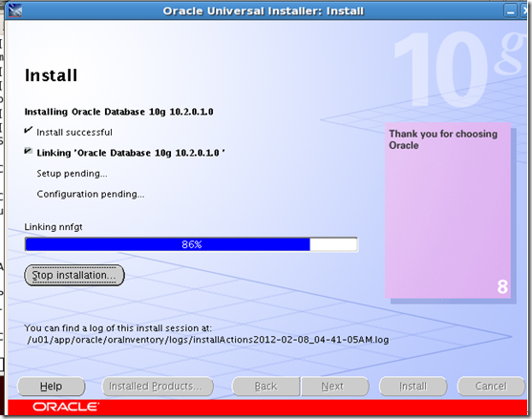This screenshot has height=419, width=532.
Task: Minimize the installer window
Action: [510, 10]
